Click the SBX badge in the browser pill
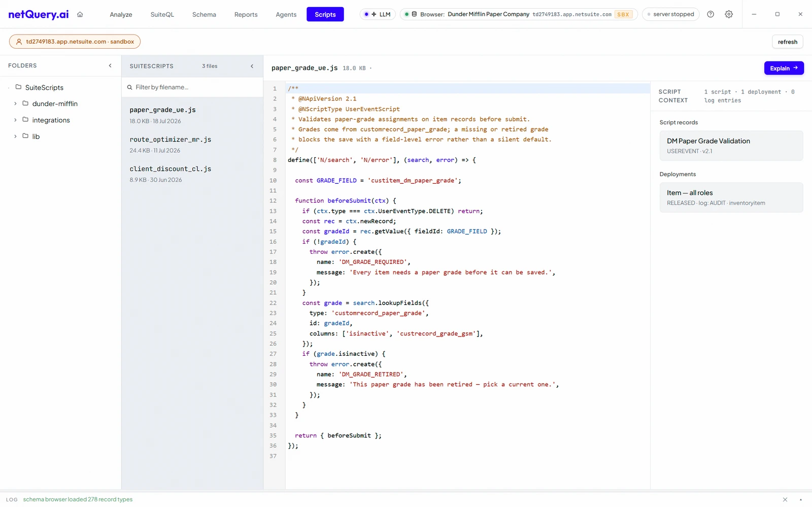 (x=623, y=14)
